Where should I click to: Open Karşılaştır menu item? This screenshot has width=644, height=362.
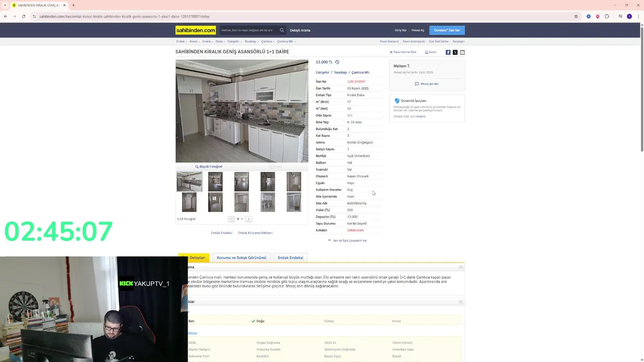click(458, 41)
